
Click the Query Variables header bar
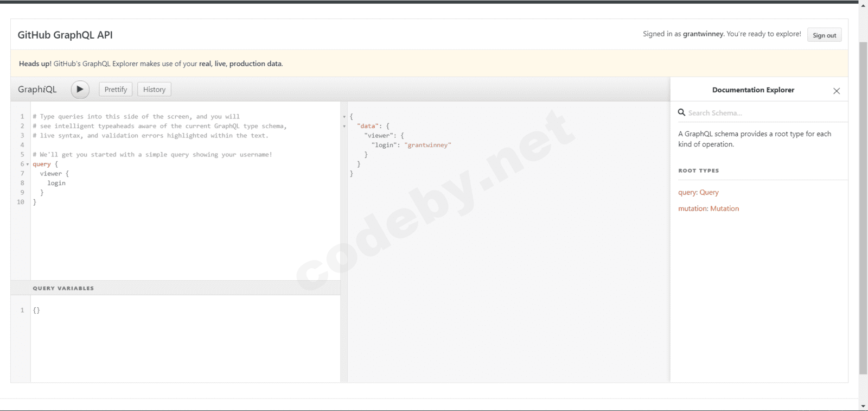pyautogui.click(x=176, y=288)
